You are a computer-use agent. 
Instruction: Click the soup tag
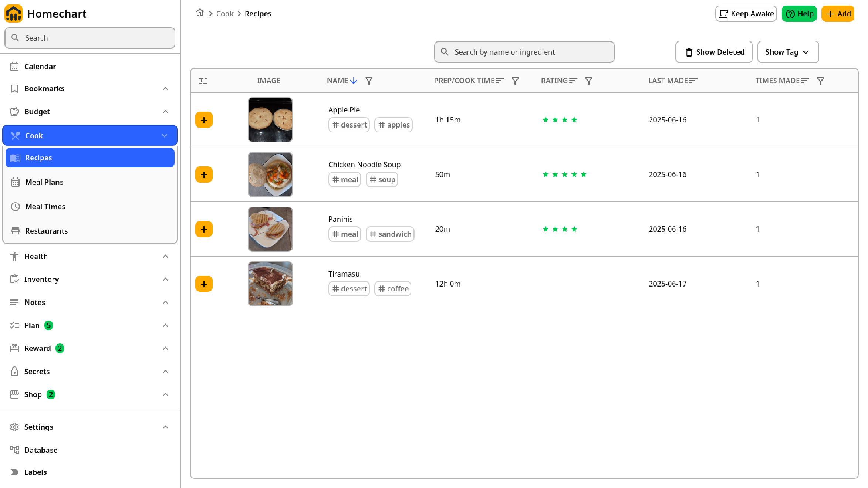pos(382,180)
